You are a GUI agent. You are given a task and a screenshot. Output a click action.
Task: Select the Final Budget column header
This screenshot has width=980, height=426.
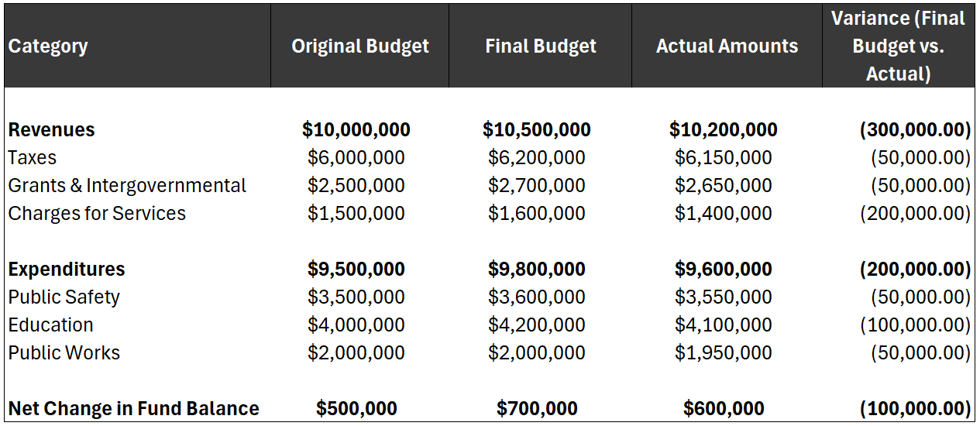pos(541,46)
